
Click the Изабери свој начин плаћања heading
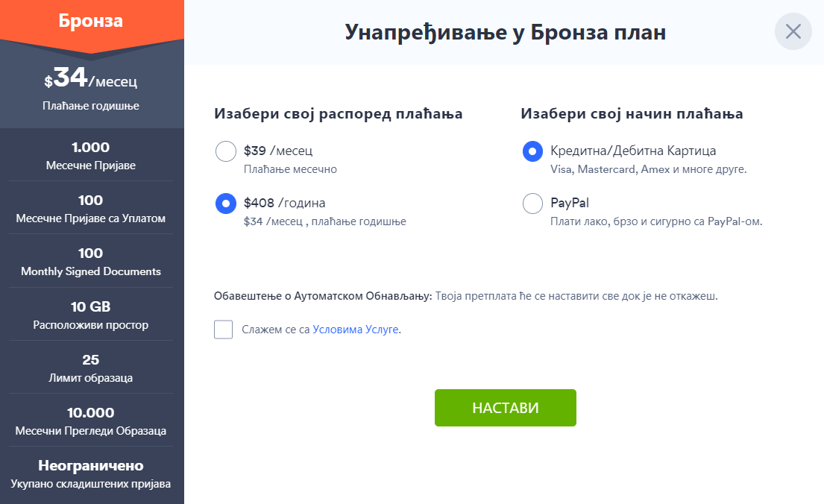pos(632,114)
